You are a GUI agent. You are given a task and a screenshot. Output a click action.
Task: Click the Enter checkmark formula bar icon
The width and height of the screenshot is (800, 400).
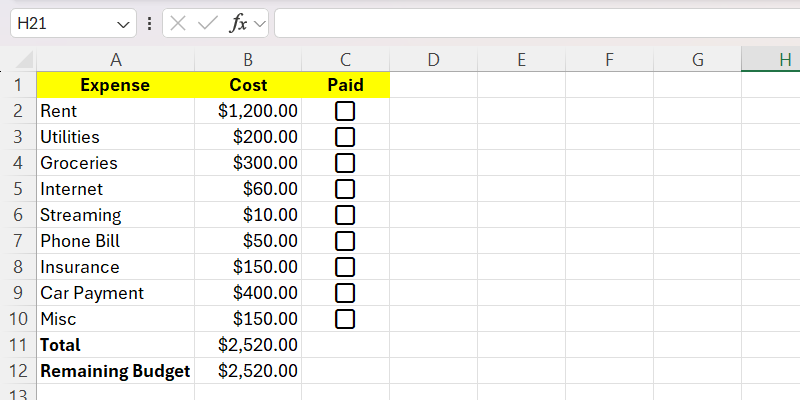pyautogui.click(x=208, y=23)
